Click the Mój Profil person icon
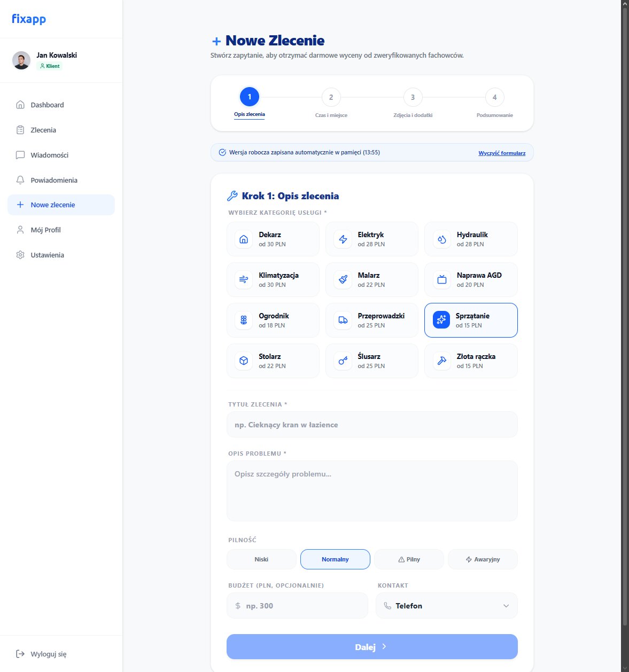 pos(20,230)
